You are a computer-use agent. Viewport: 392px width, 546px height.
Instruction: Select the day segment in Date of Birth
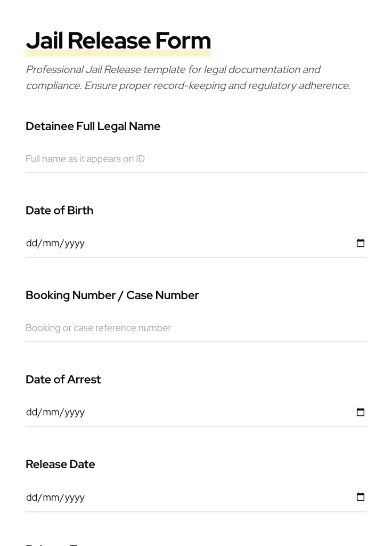pos(31,243)
